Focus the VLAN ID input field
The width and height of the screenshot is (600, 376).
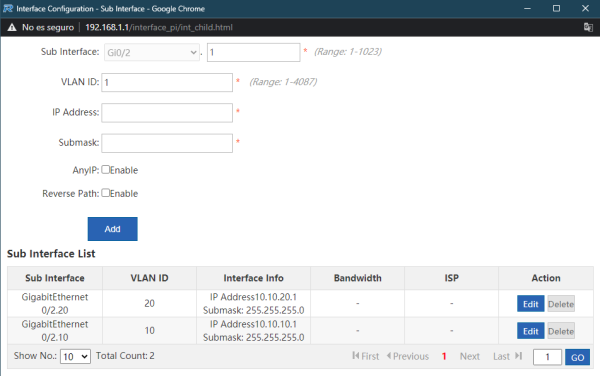[x=167, y=82]
